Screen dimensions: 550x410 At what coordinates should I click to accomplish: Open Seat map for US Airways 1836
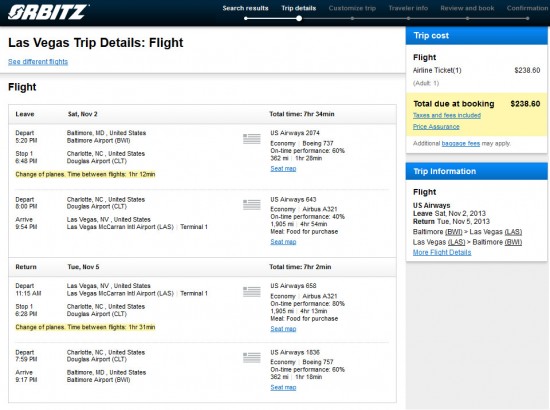pyautogui.click(x=283, y=387)
